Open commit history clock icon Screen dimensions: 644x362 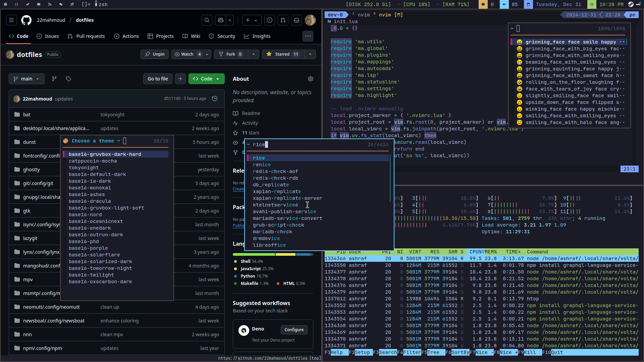tap(215, 99)
